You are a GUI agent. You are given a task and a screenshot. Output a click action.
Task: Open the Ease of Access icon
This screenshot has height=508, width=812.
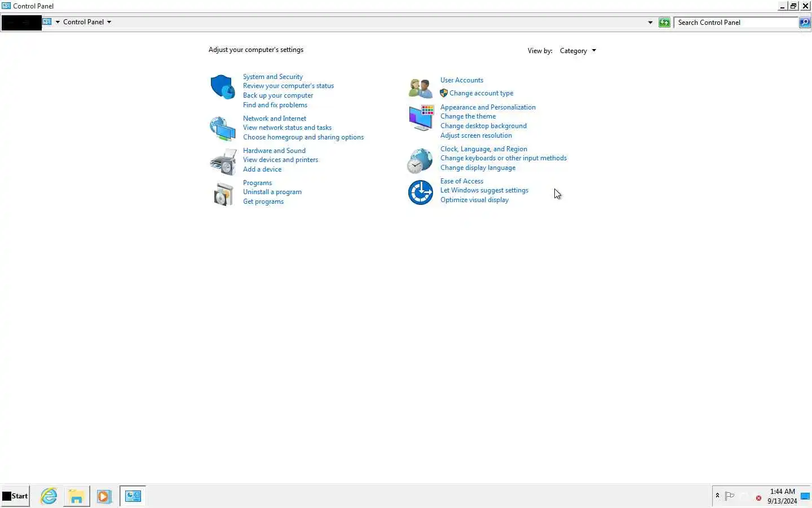(x=420, y=192)
